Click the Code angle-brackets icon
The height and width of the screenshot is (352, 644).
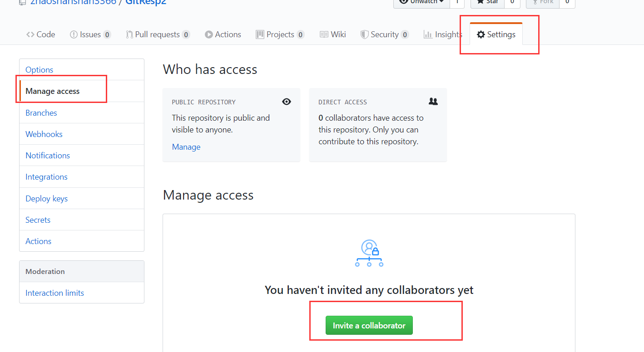coord(30,34)
